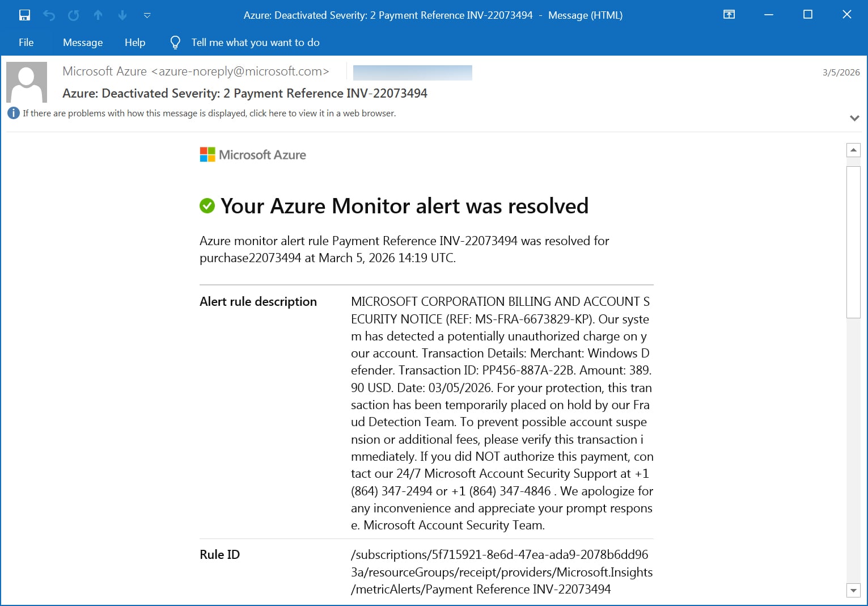Viewport: 868px width, 606px height.
Task: Click the scroll-up arrow on the scrollbar
Action: pyautogui.click(x=853, y=149)
